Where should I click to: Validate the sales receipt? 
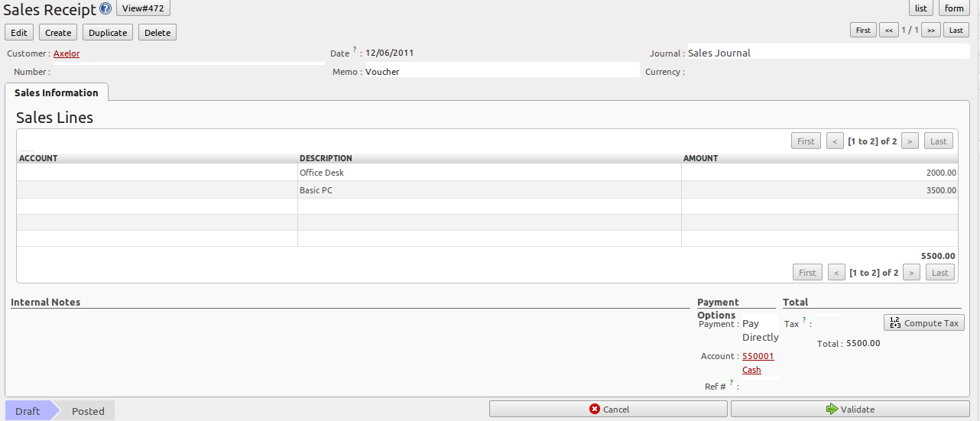[x=850, y=410]
